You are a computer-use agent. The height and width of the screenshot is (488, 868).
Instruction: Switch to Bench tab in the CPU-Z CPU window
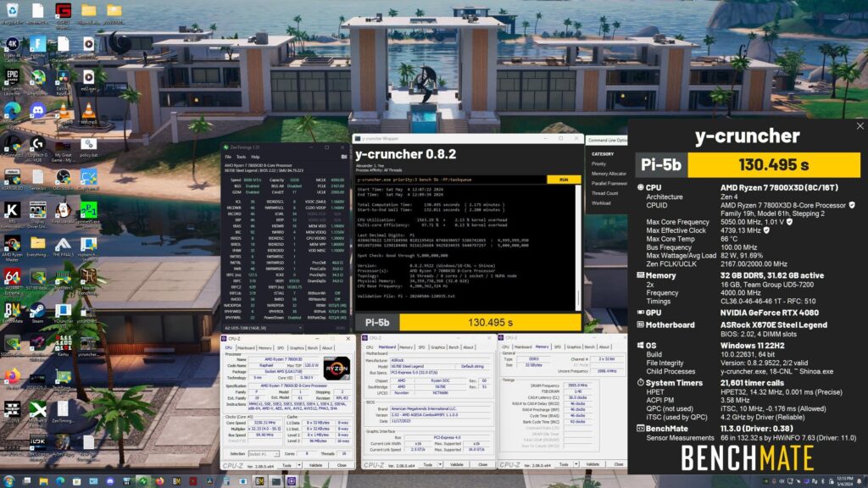[313, 348]
